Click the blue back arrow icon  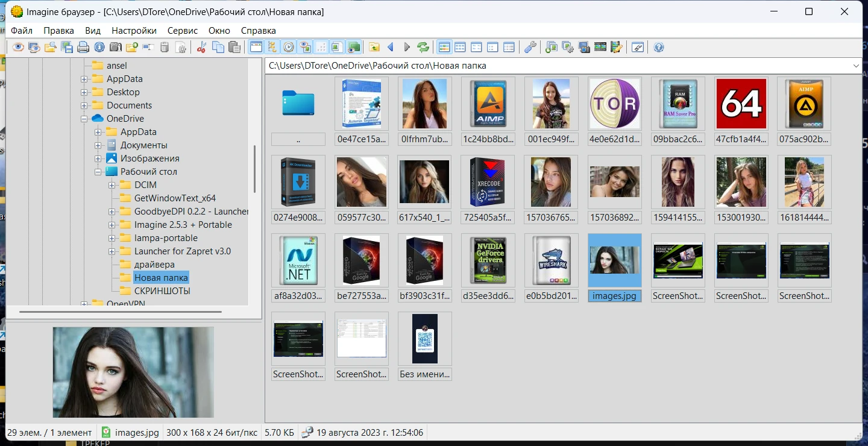coord(391,47)
